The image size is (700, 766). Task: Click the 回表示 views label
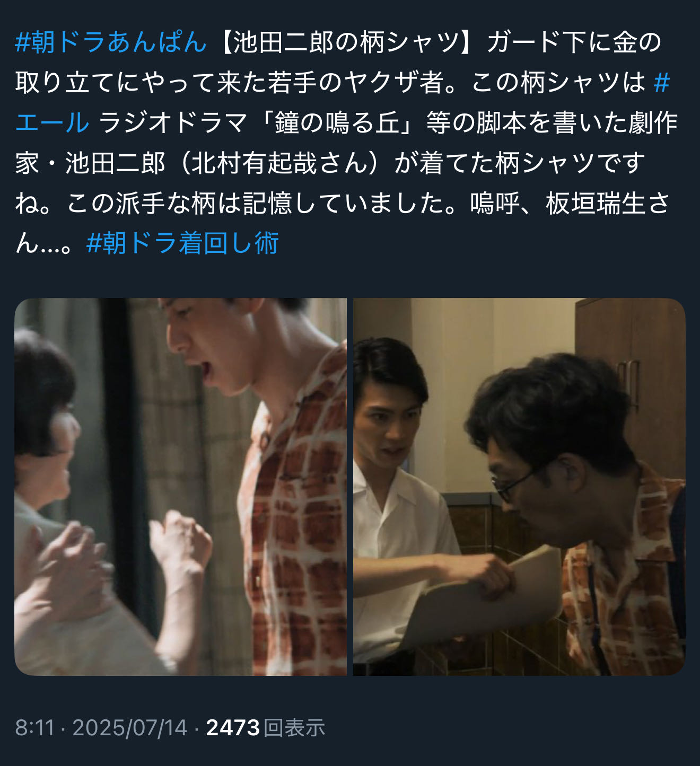294,728
